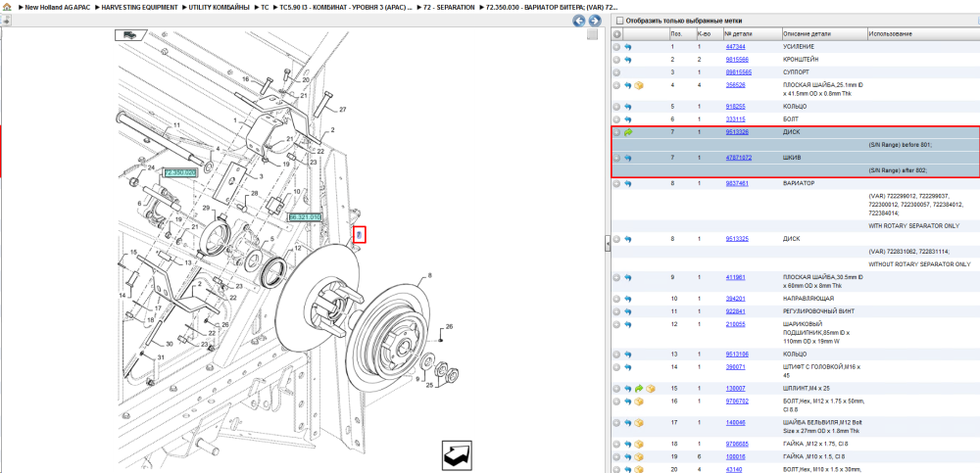Click the gray square button above diagram corner
The image size is (980, 473).
pos(593,35)
